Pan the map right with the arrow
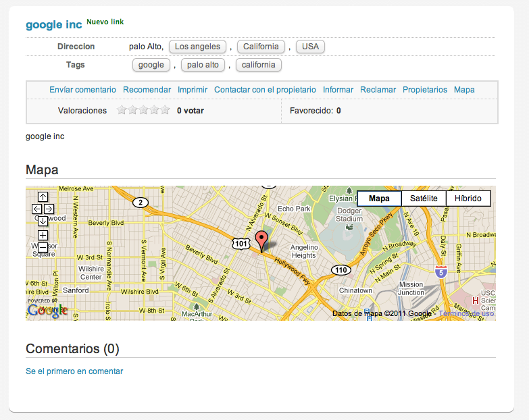 click(49, 209)
